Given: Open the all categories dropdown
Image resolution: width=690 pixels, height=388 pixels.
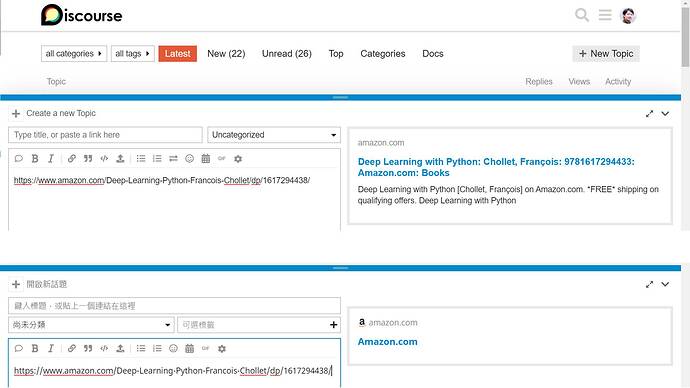Looking at the screenshot, I should click(74, 54).
